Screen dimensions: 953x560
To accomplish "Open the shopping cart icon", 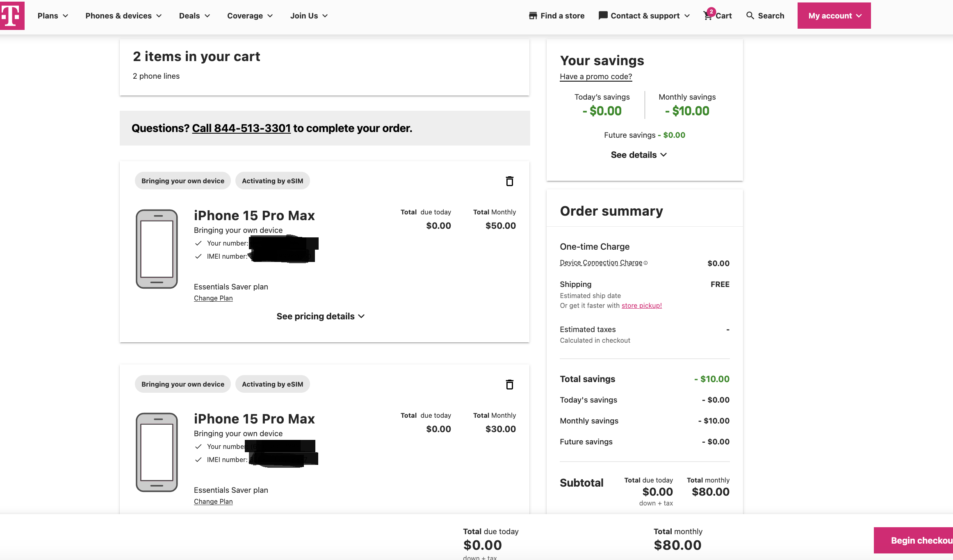I will [708, 16].
